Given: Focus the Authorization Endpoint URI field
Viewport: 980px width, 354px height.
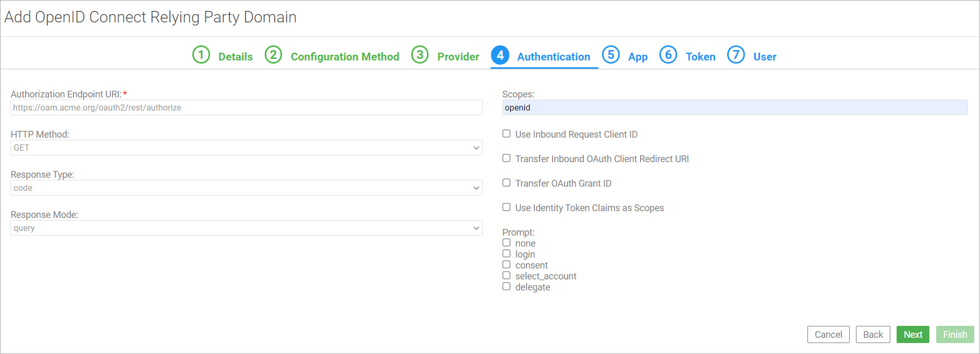Looking at the screenshot, I should pyautogui.click(x=246, y=107).
